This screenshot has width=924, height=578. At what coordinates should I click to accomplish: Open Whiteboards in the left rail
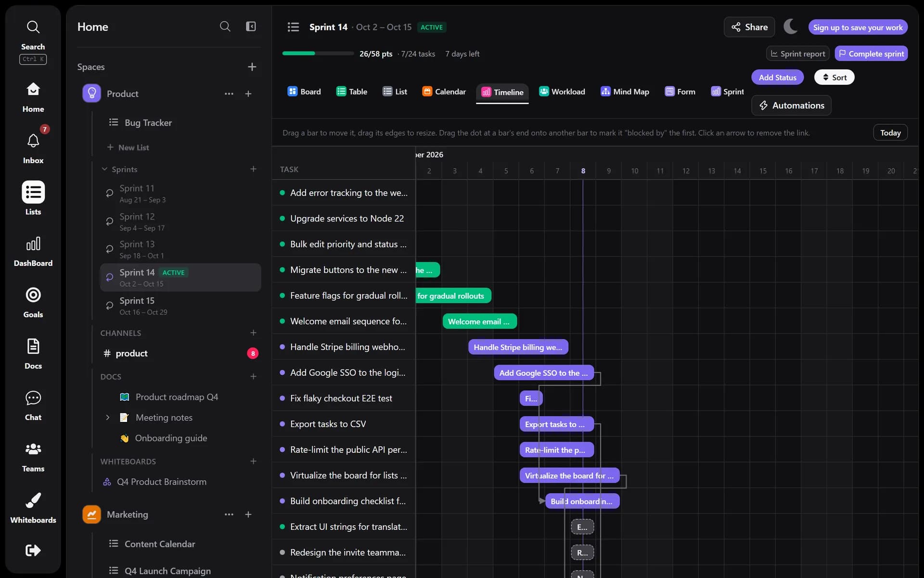pyautogui.click(x=33, y=508)
